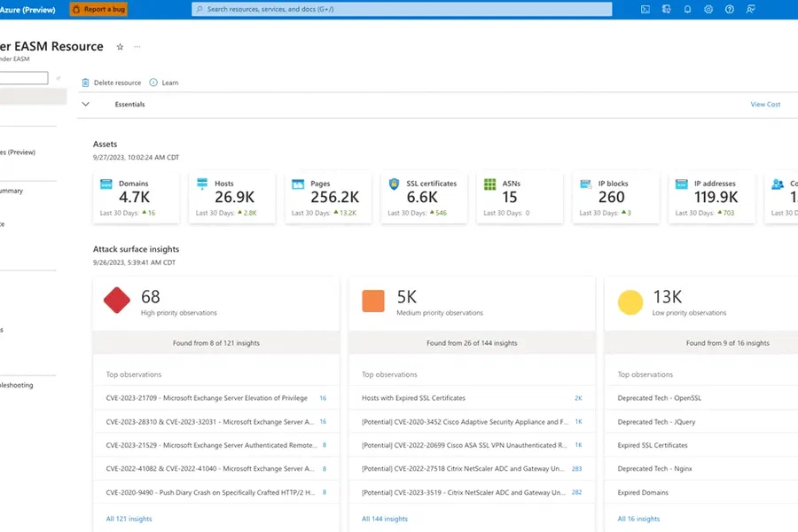
Task: Select CVE-2020-3452 Cisco Adaptive Security Appliance row
Action: [x=472, y=421]
